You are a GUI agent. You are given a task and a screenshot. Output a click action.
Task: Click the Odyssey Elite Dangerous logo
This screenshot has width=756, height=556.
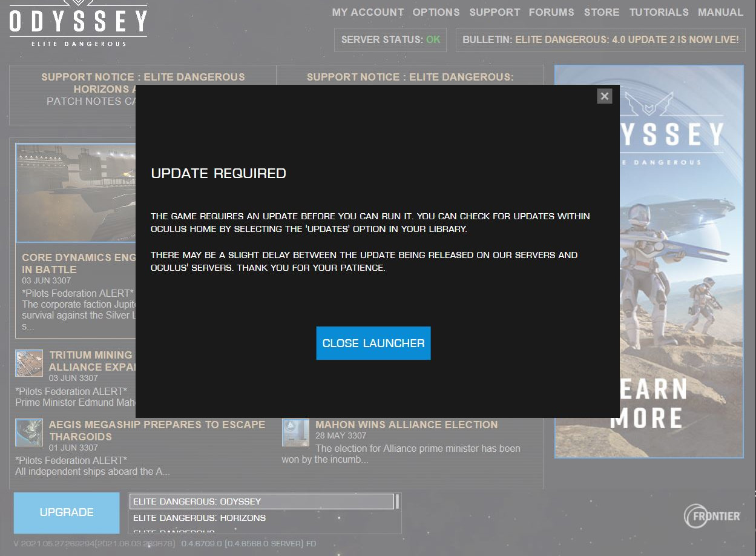pyautogui.click(x=78, y=25)
